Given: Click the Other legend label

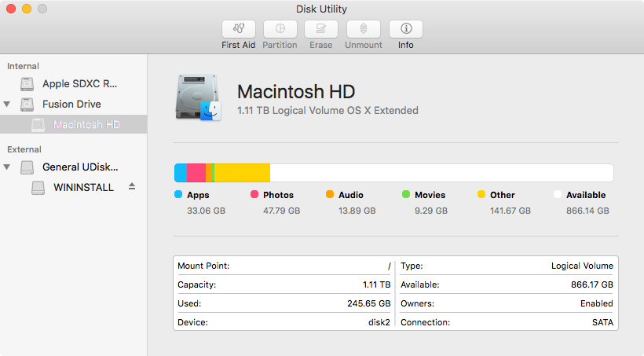Looking at the screenshot, I should click(x=503, y=195).
